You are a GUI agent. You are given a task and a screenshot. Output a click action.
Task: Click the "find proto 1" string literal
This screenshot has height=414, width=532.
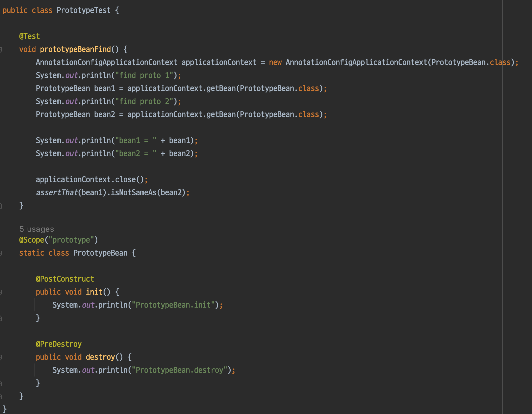tap(144, 76)
